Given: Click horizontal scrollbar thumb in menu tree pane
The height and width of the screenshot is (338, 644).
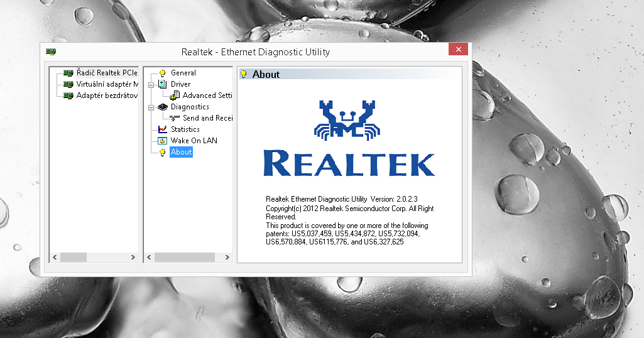Looking at the screenshot, I should click(x=185, y=257).
